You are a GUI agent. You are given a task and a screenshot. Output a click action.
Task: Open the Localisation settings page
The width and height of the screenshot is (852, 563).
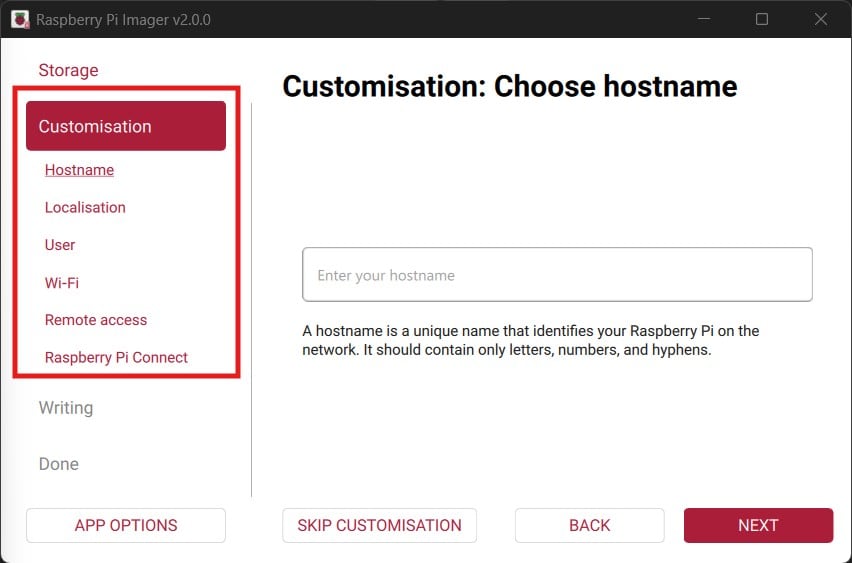(x=85, y=207)
